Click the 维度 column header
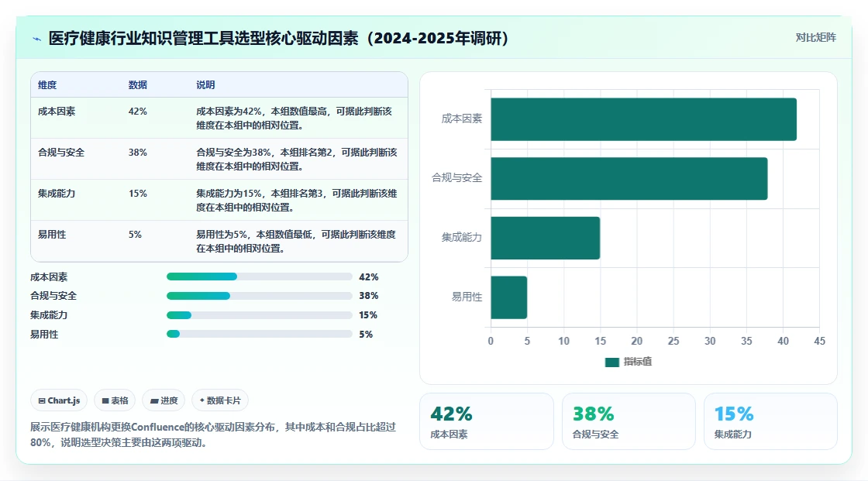Image resolution: width=868 pixels, height=481 pixels. [x=47, y=84]
